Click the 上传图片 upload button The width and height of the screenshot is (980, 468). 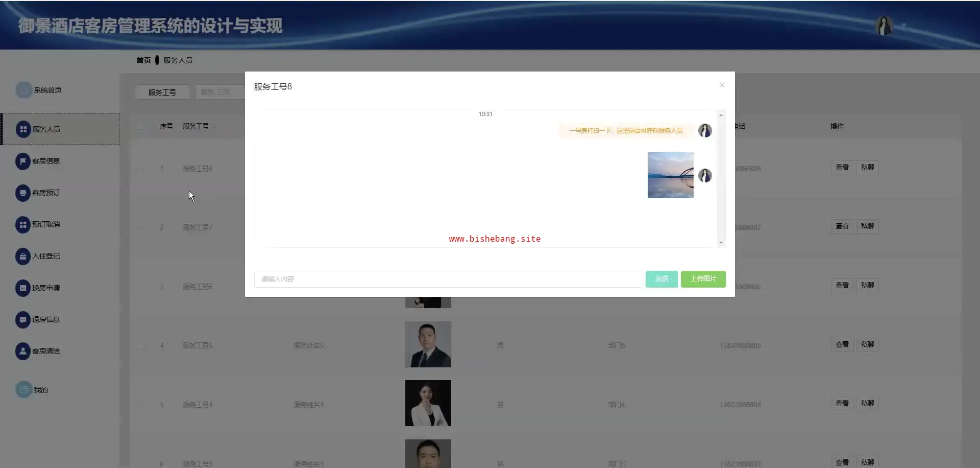[x=703, y=279]
